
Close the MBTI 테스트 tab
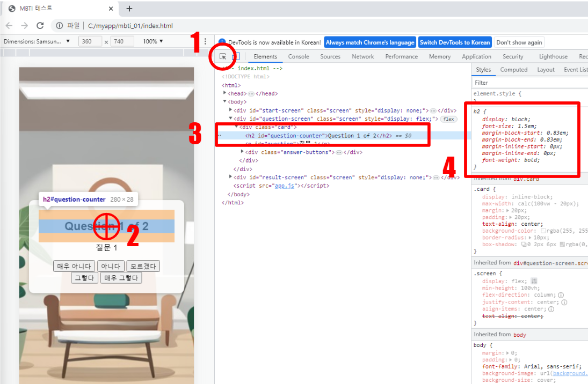pyautogui.click(x=111, y=8)
